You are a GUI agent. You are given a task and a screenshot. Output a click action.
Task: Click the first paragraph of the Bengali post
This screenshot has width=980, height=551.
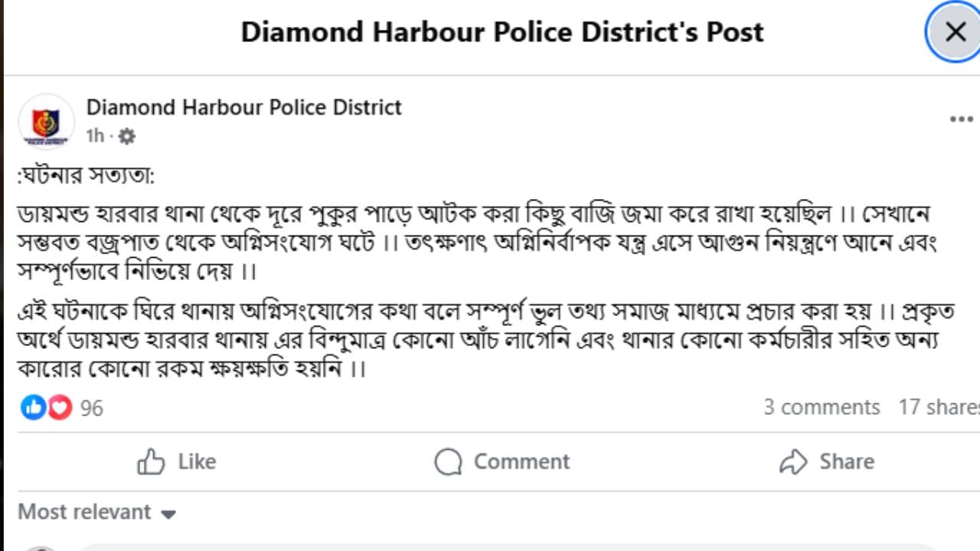pyautogui.click(x=475, y=242)
